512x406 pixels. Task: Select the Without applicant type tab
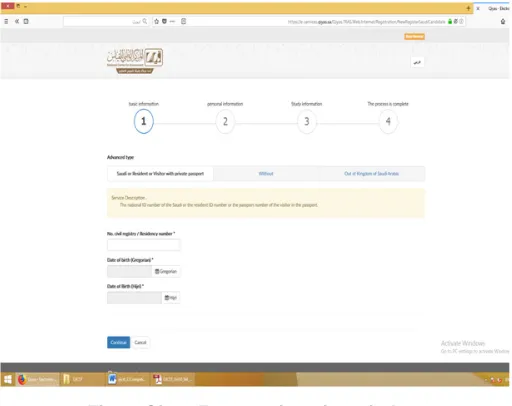click(266, 174)
